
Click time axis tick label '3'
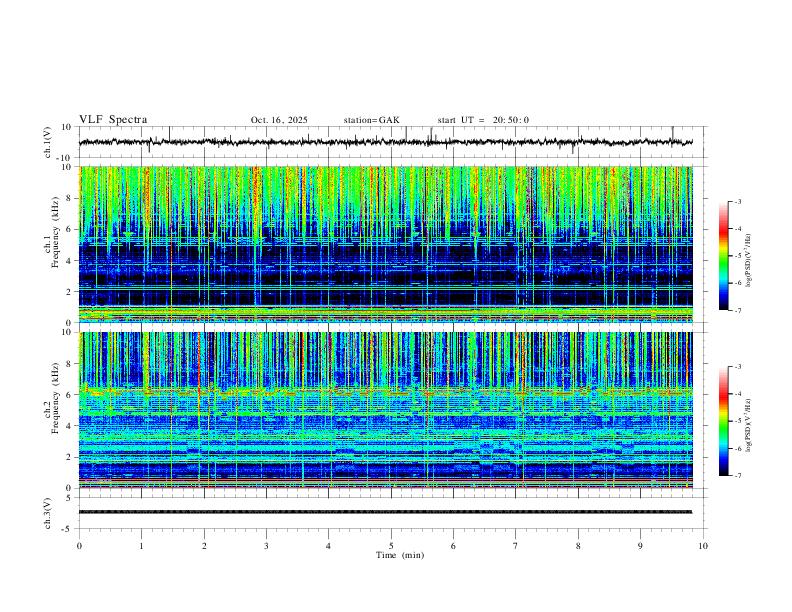(266, 546)
